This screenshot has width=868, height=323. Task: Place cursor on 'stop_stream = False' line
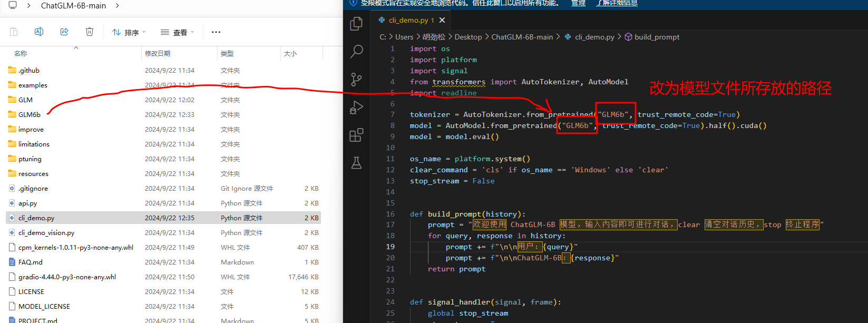(x=452, y=181)
